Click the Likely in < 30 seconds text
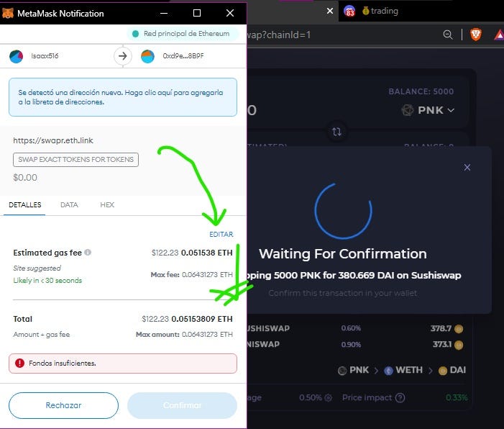The height and width of the screenshot is (429, 504). (x=47, y=280)
